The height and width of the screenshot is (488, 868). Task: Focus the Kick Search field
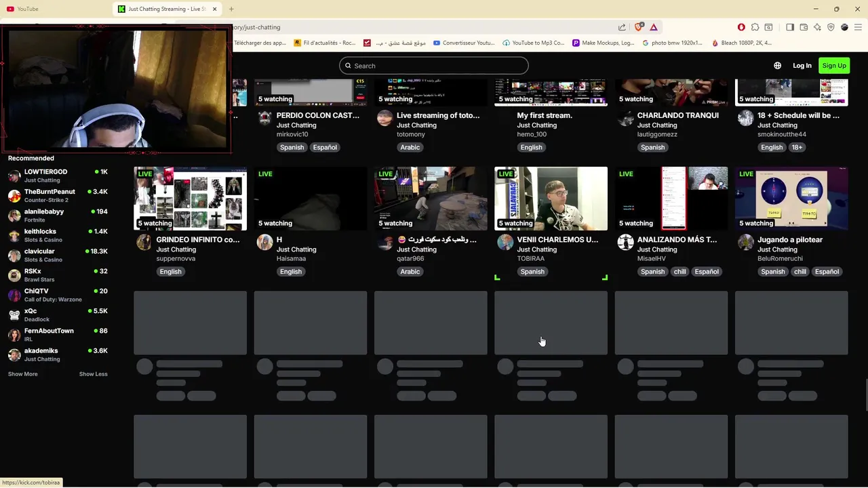(x=434, y=66)
